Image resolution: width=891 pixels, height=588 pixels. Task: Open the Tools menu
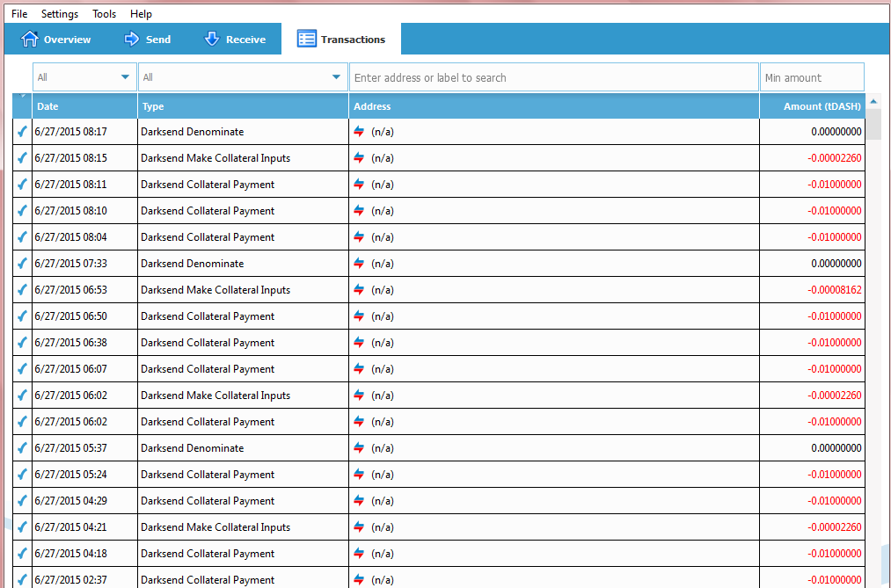104,13
